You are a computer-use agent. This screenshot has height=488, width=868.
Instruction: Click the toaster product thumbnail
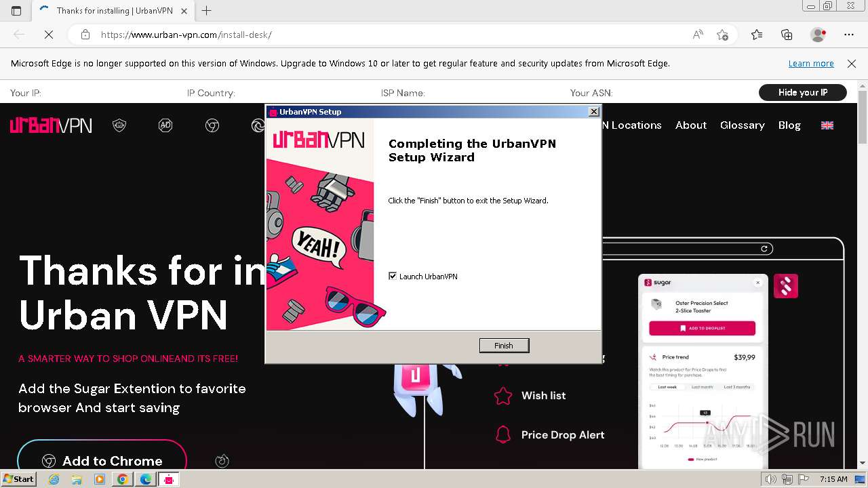(656, 304)
